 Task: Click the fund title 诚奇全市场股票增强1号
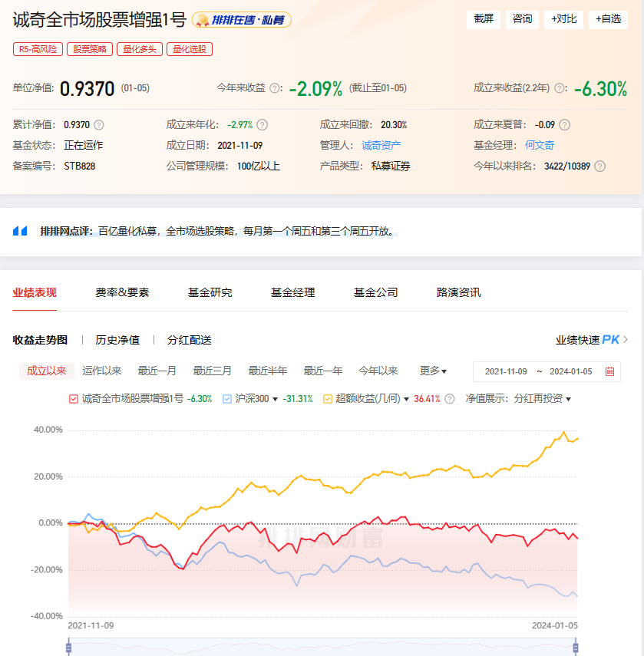tap(100, 20)
